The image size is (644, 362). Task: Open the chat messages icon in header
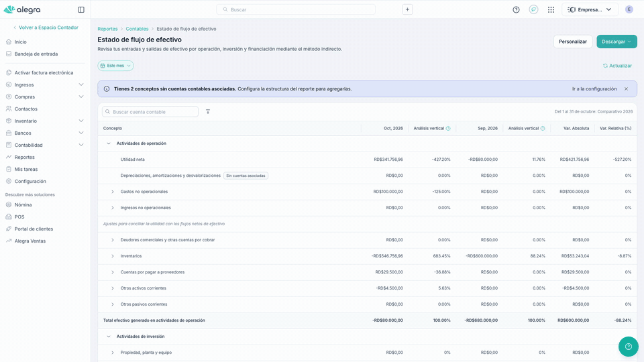click(x=533, y=9)
